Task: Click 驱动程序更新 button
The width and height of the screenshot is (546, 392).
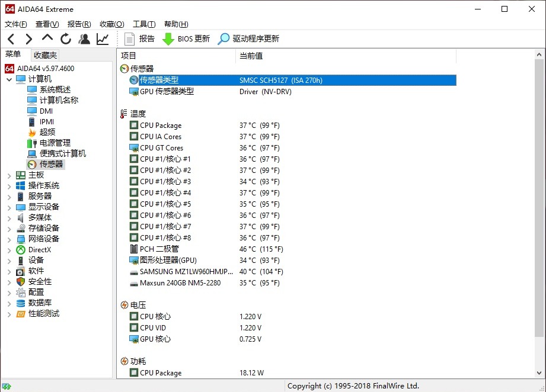Action: [248, 38]
